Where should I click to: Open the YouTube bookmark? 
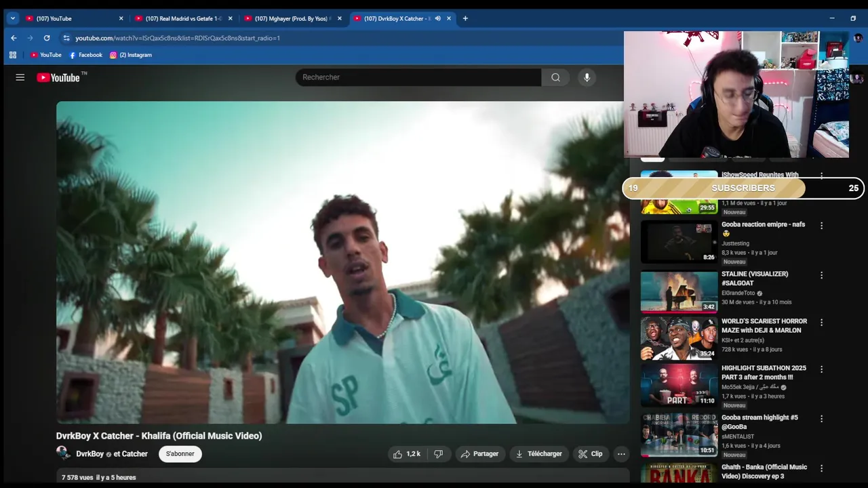point(46,55)
